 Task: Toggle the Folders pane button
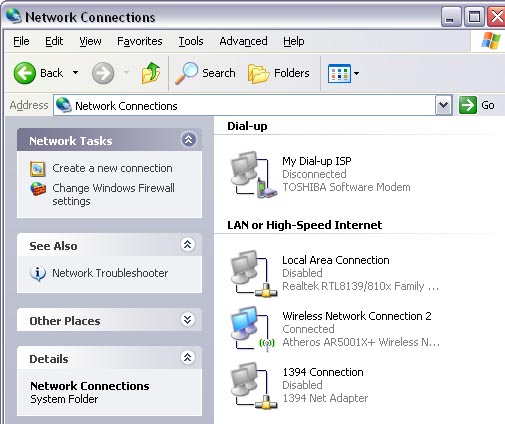tap(279, 73)
